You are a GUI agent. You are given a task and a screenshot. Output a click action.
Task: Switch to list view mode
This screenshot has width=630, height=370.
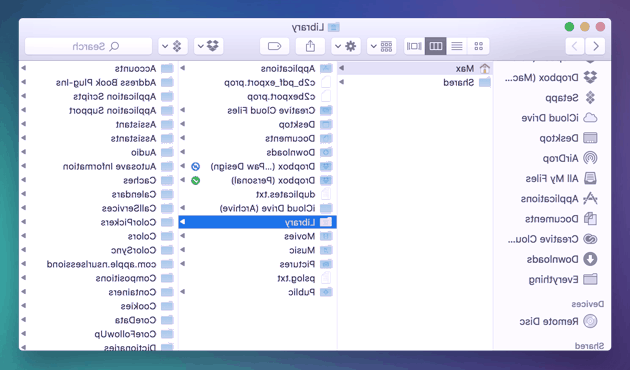pyautogui.click(x=457, y=46)
